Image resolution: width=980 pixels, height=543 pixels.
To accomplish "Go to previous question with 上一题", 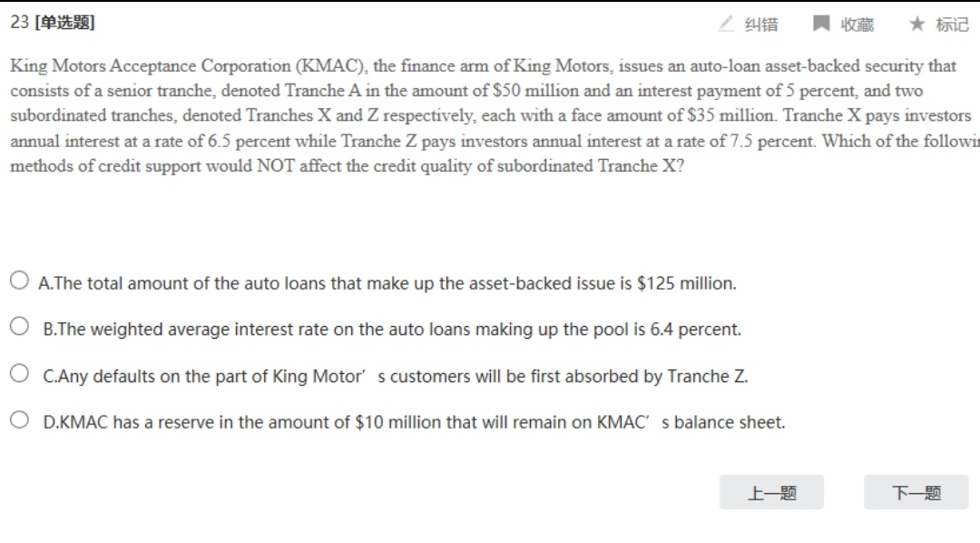I will pyautogui.click(x=771, y=492).
